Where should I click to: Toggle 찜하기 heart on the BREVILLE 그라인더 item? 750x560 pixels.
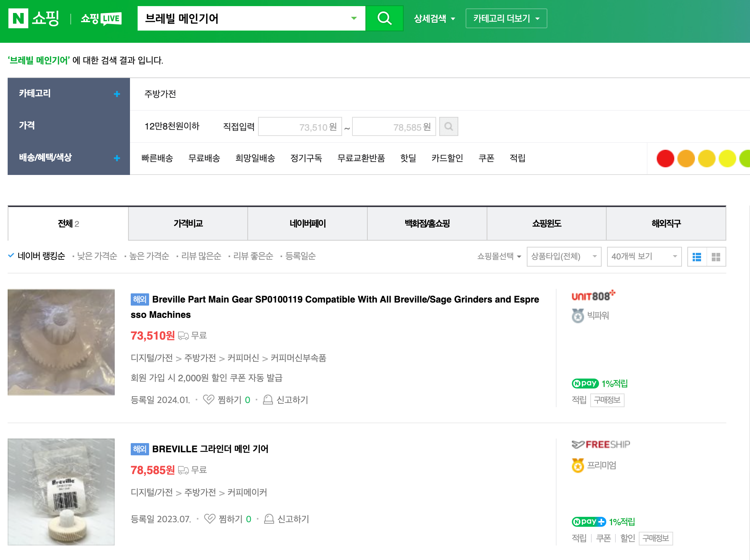click(x=210, y=519)
